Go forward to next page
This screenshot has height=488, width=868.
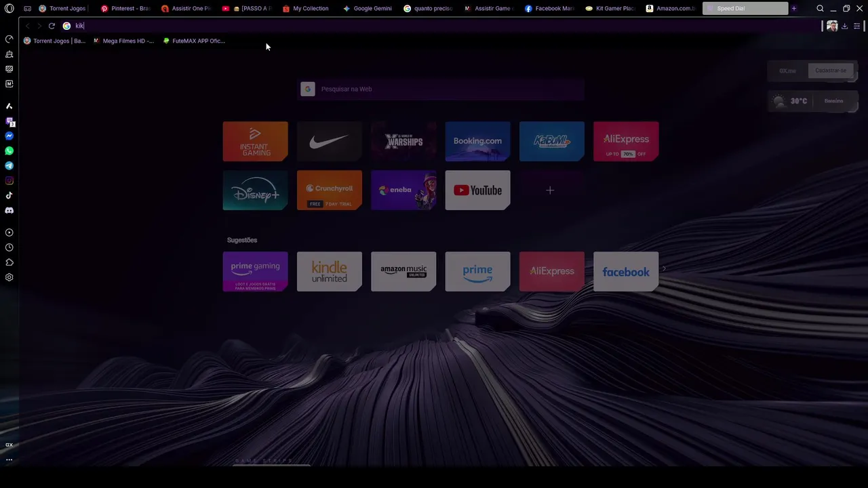tap(39, 26)
